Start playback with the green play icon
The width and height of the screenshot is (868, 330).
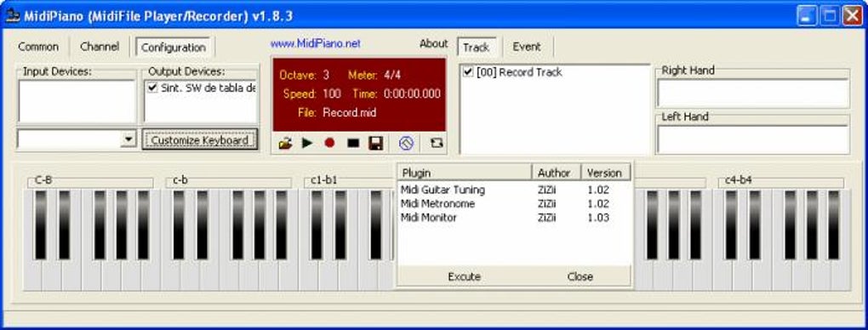pos(307,144)
